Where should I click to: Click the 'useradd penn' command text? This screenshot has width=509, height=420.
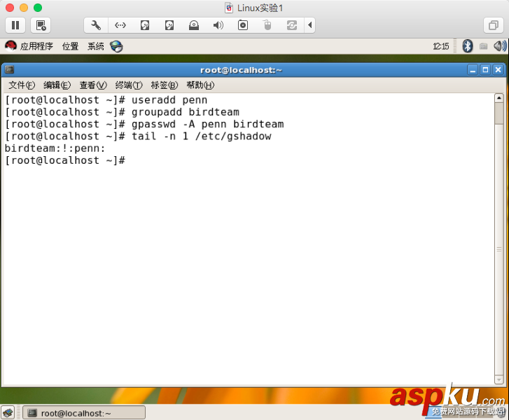(169, 100)
